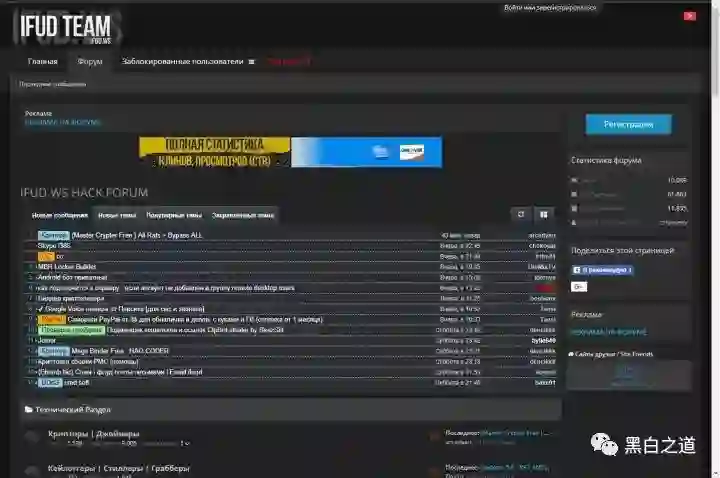Click the Google Plus share button

pos(579,287)
